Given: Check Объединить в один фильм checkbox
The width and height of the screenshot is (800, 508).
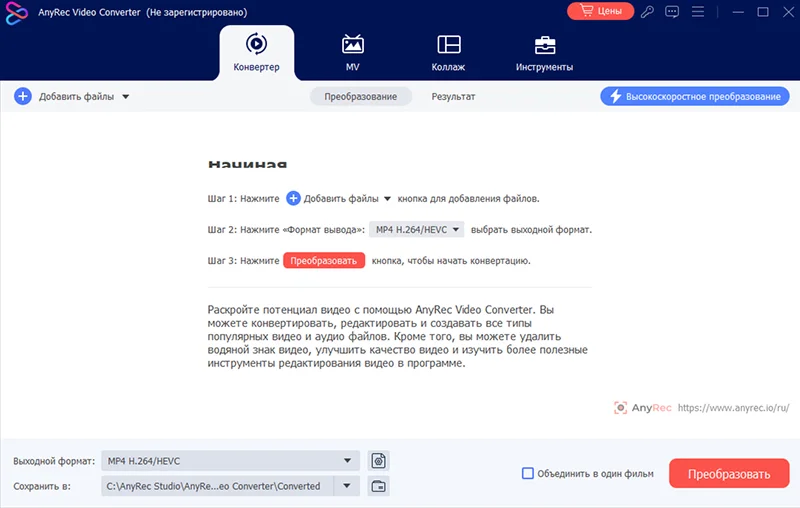Looking at the screenshot, I should click(528, 473).
